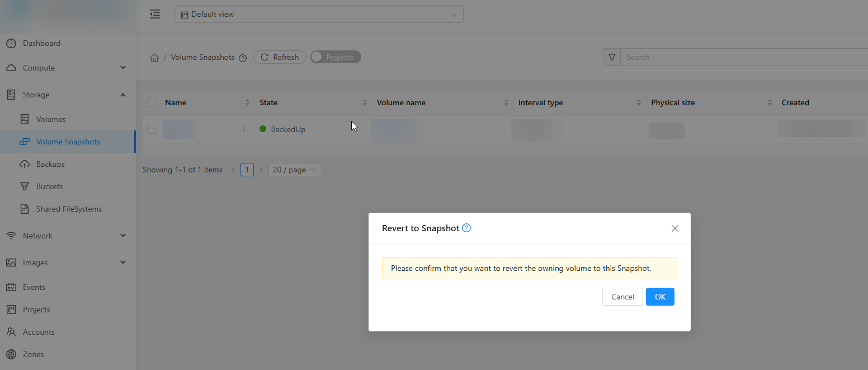Select the BackedUp snapshot row checkbox
This screenshot has width=868, height=370.
[x=152, y=129]
